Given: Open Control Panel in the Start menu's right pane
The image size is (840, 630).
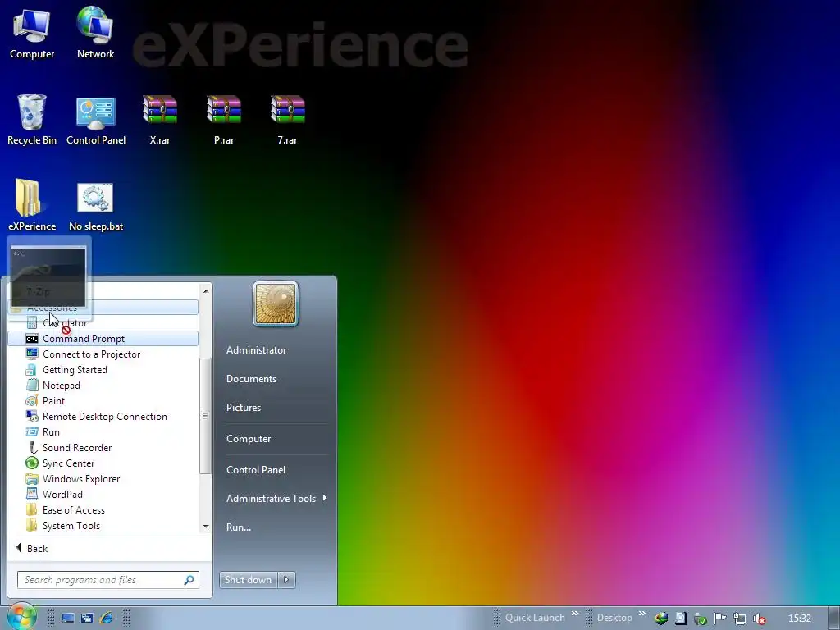Looking at the screenshot, I should point(256,470).
